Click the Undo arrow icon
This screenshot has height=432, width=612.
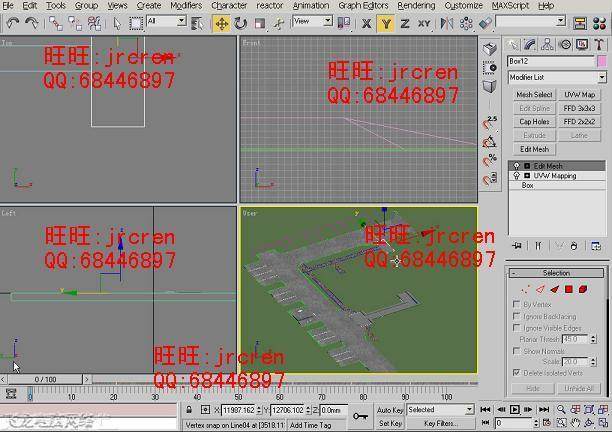pyautogui.click(x=13, y=23)
